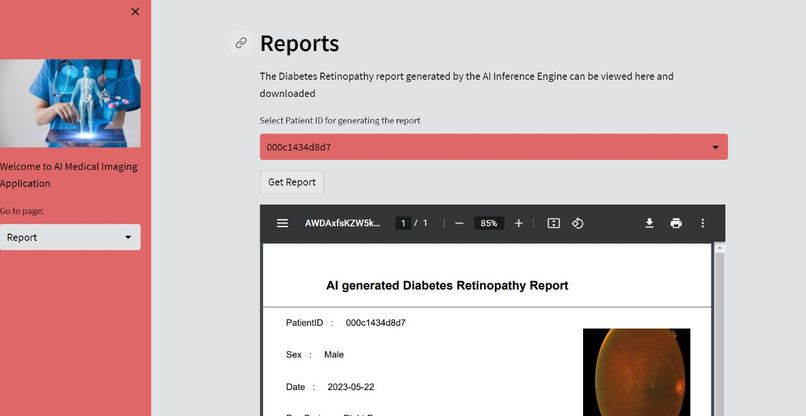Open the PDF viewer sidebar menu icon
This screenshot has width=806, height=416.
click(282, 223)
